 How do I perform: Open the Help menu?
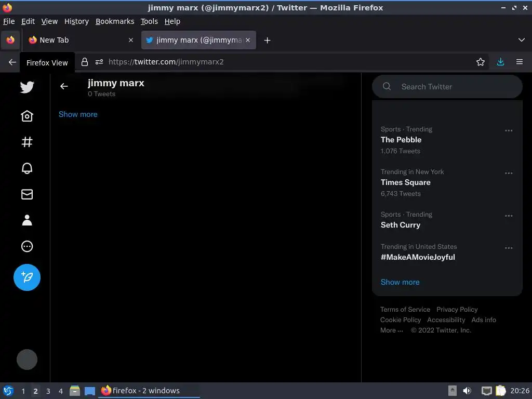click(172, 21)
